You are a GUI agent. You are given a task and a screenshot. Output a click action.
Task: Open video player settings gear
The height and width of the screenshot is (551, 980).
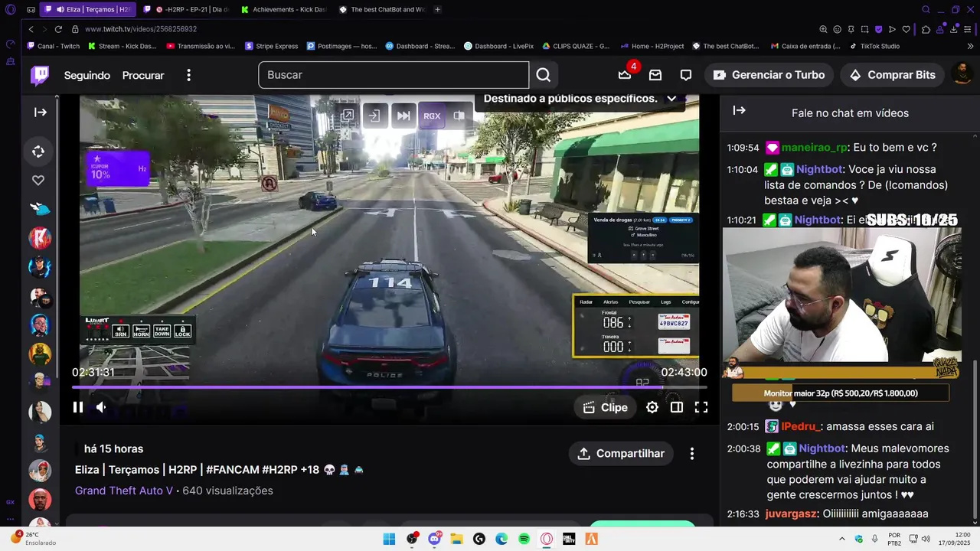(652, 407)
